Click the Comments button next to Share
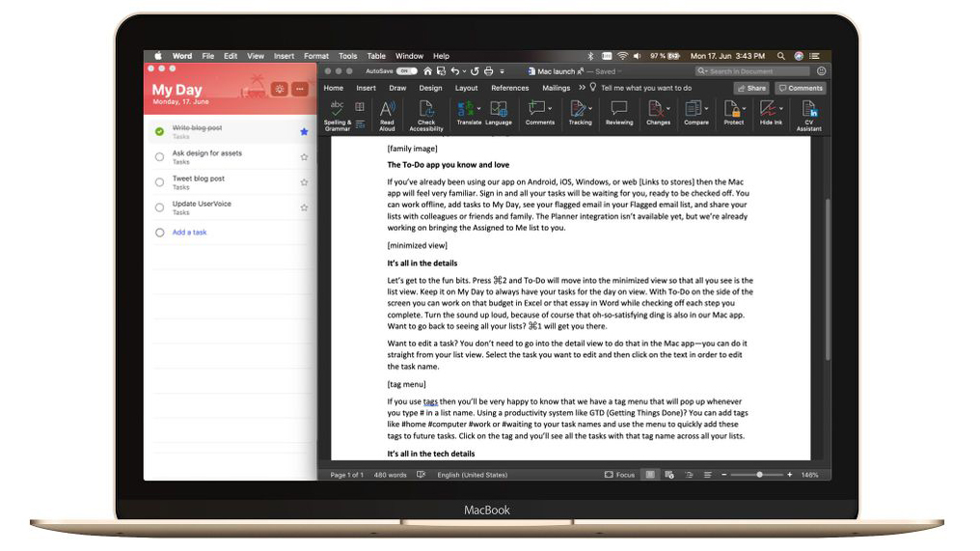This screenshot has width=980, height=551. pos(801,88)
